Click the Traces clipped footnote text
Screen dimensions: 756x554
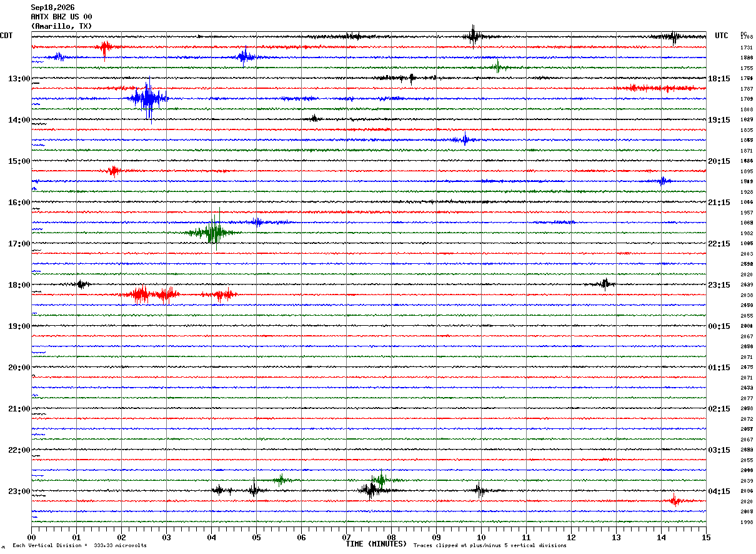[490, 546]
